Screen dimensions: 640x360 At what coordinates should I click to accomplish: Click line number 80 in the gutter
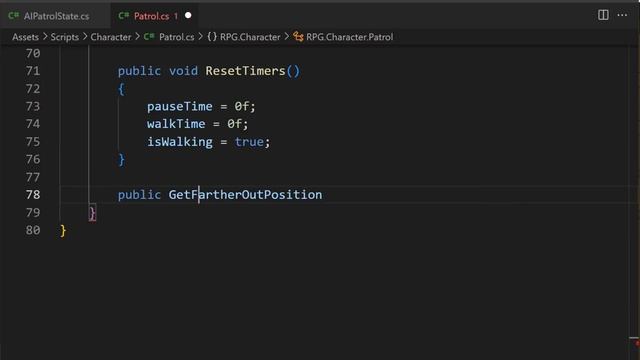(x=33, y=230)
